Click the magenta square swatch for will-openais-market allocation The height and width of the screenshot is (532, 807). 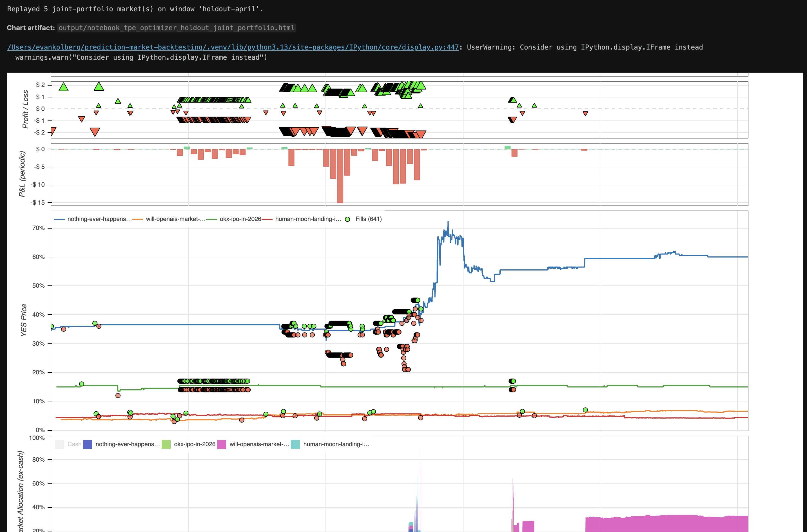pos(222,444)
